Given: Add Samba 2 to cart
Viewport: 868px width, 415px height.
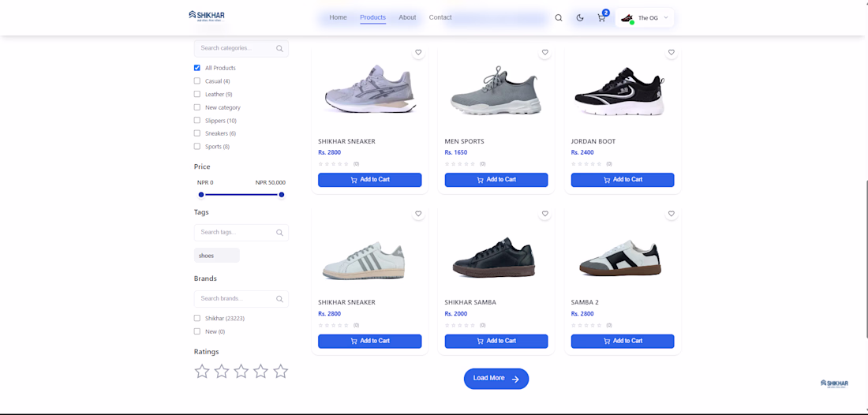Looking at the screenshot, I should pyautogui.click(x=623, y=341).
